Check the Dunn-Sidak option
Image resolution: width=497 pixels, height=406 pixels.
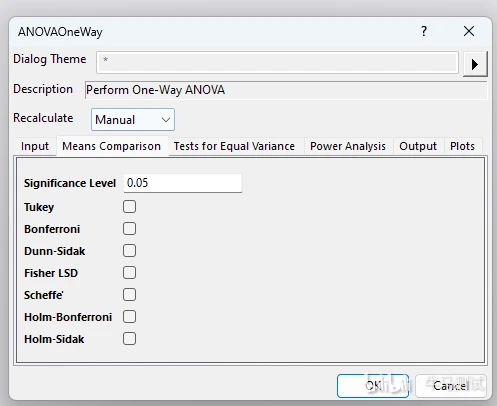coord(129,251)
